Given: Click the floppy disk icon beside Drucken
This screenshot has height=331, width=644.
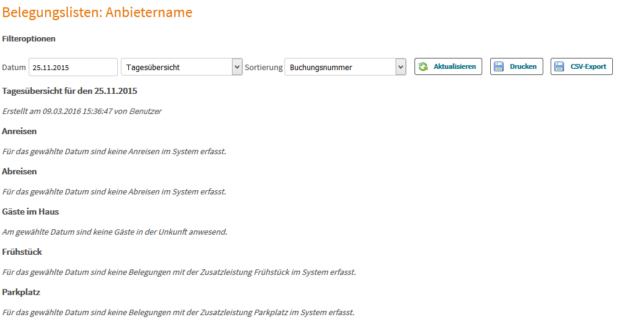Looking at the screenshot, I should 499,66.
